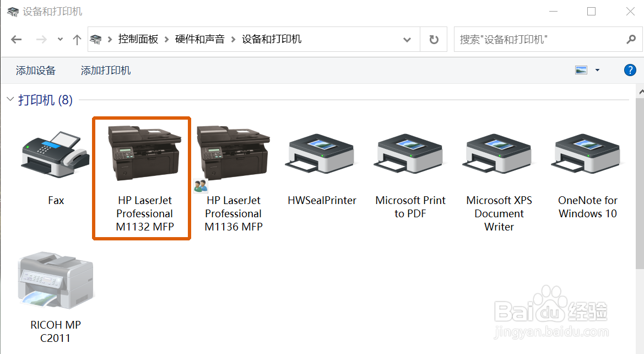Click 设备和打印机 in the breadcrumb
Viewport: 644px width, 354px height.
(x=272, y=40)
